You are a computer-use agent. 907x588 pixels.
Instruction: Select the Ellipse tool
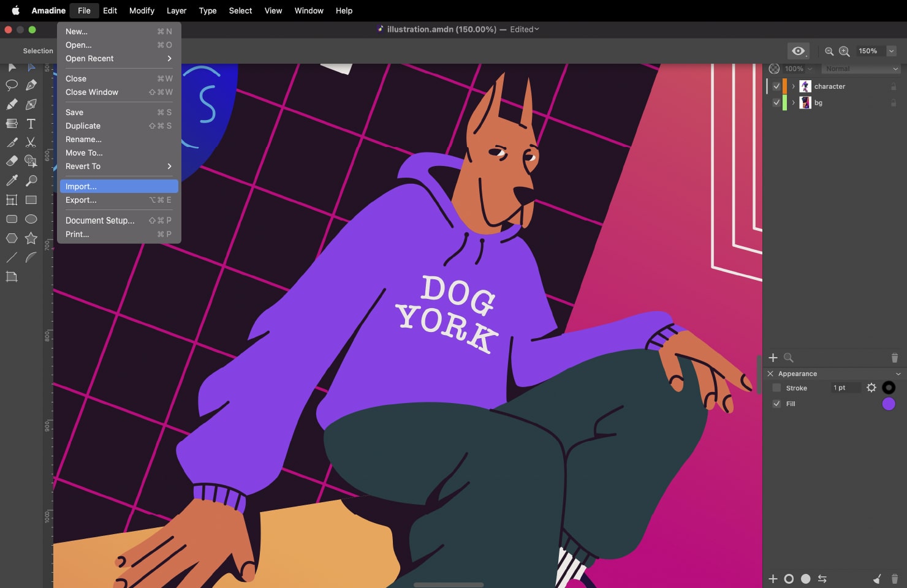(x=31, y=219)
